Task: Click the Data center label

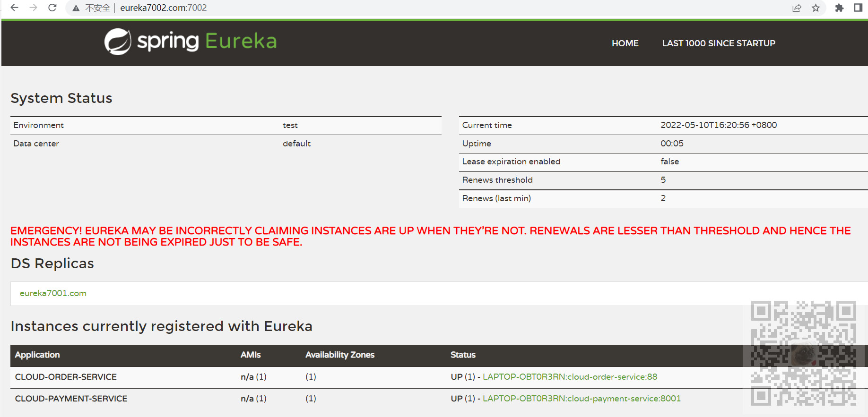Action: pos(36,144)
